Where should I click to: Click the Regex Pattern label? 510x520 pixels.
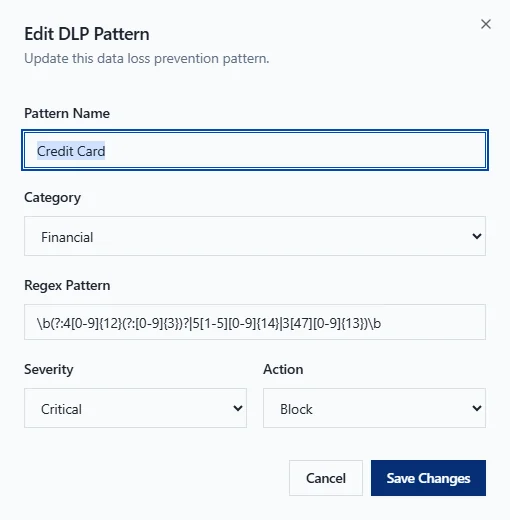click(x=67, y=285)
